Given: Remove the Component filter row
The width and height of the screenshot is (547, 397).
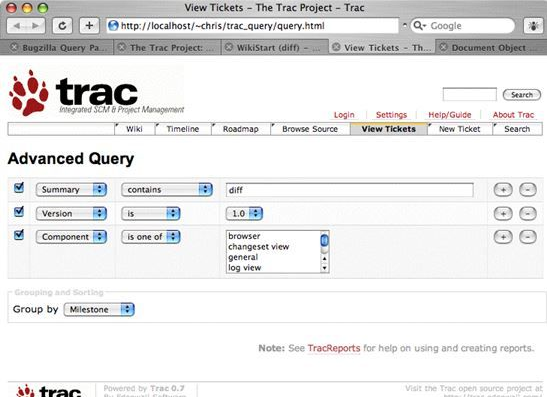Looking at the screenshot, I should coord(528,237).
